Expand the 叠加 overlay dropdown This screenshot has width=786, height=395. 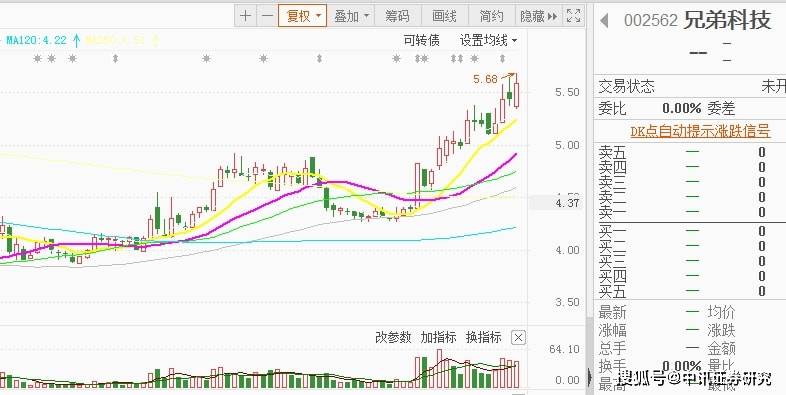350,16
